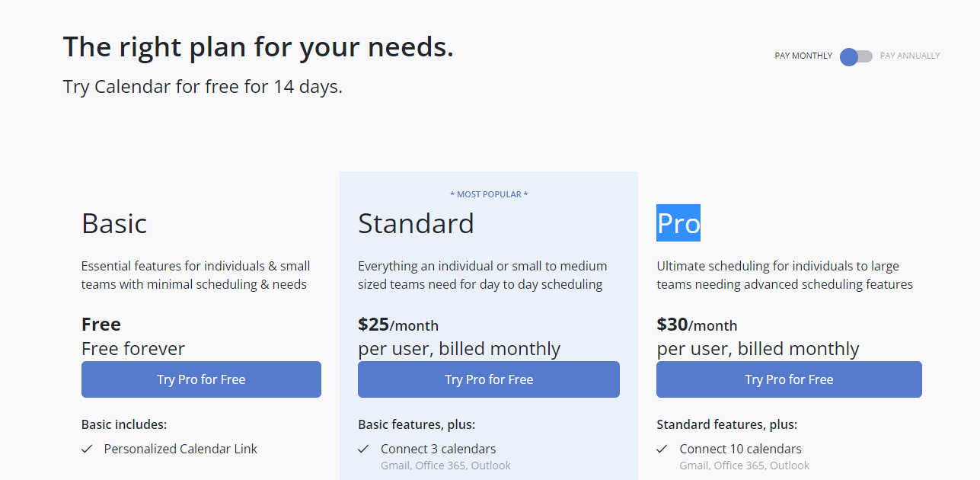Click the 'right plan for your needs' headline
This screenshot has width=980, height=480.
[258, 47]
